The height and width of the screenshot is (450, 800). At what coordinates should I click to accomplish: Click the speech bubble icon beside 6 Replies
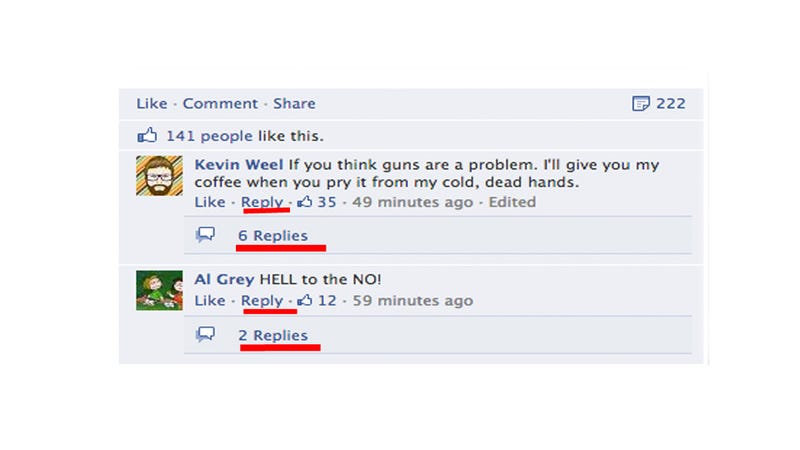205,235
